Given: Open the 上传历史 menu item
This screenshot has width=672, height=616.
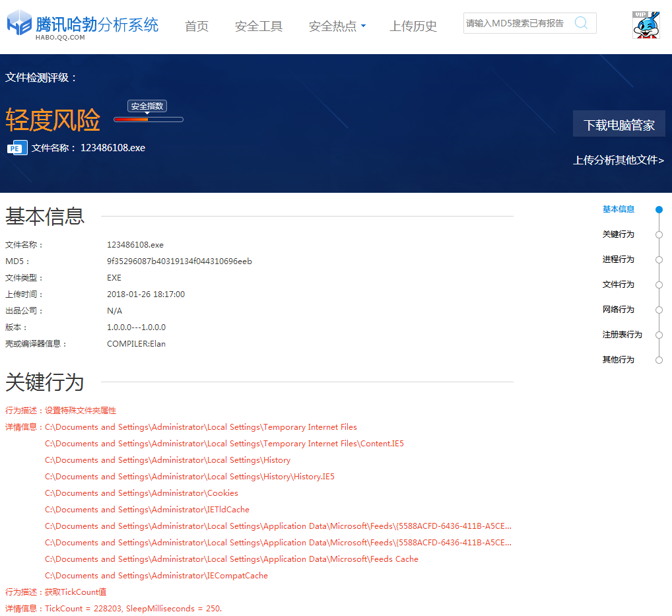Looking at the screenshot, I should coord(413,26).
